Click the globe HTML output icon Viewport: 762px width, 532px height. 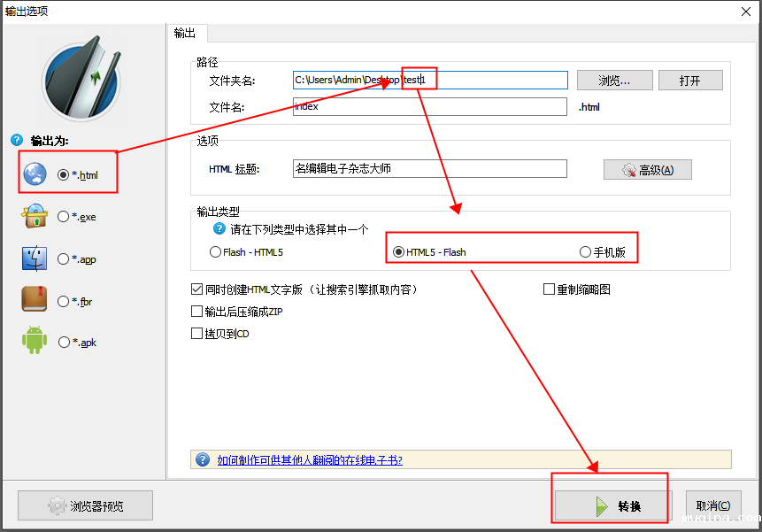tap(35, 174)
